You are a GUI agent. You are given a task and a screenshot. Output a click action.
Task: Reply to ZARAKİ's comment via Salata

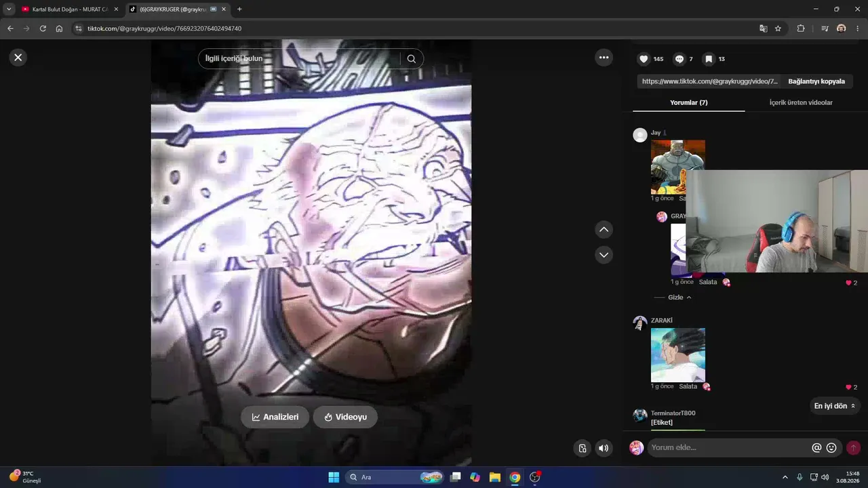click(688, 386)
